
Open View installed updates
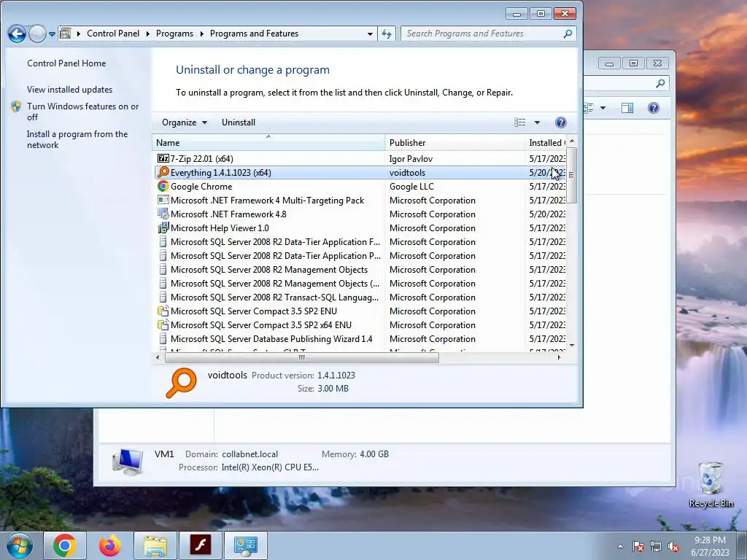pyautogui.click(x=69, y=90)
